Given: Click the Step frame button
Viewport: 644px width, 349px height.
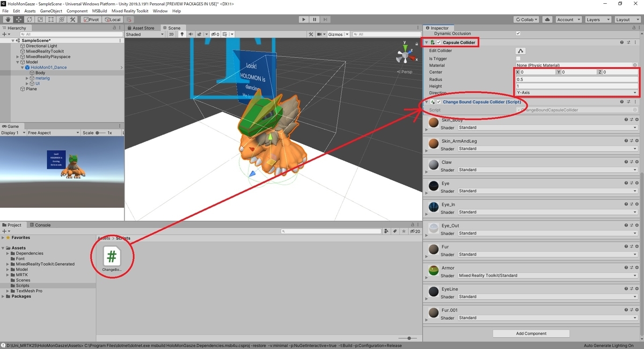Looking at the screenshot, I should [326, 19].
